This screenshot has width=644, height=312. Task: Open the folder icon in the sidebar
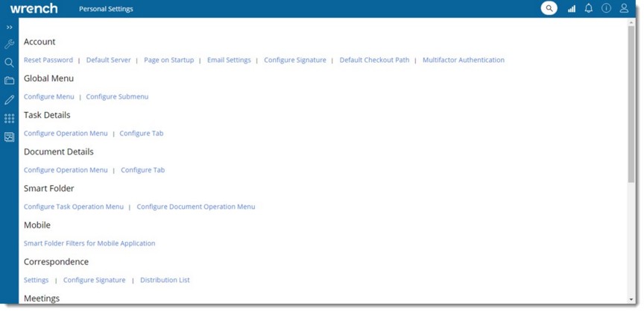[9, 81]
